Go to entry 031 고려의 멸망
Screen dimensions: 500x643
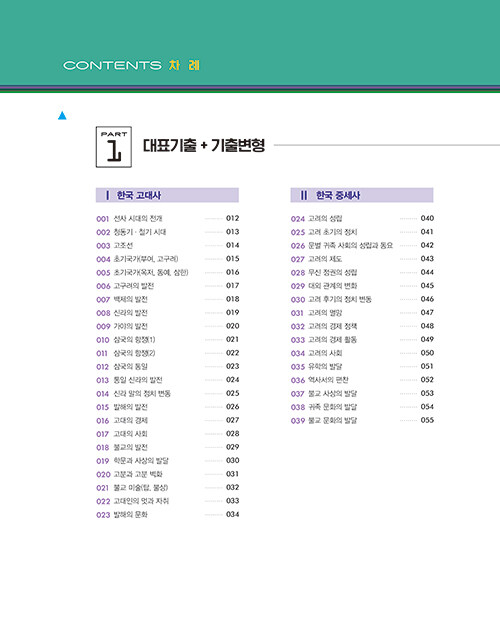coord(362,313)
